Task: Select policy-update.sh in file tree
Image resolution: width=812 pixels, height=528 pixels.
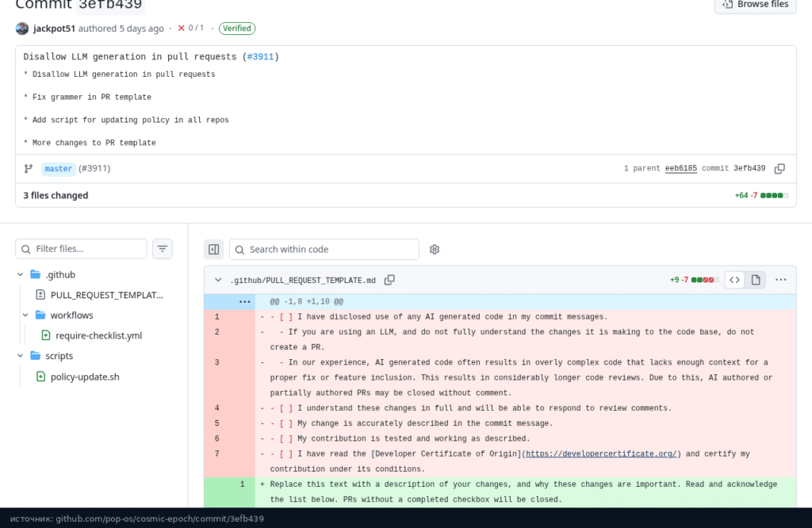Action: pos(85,377)
